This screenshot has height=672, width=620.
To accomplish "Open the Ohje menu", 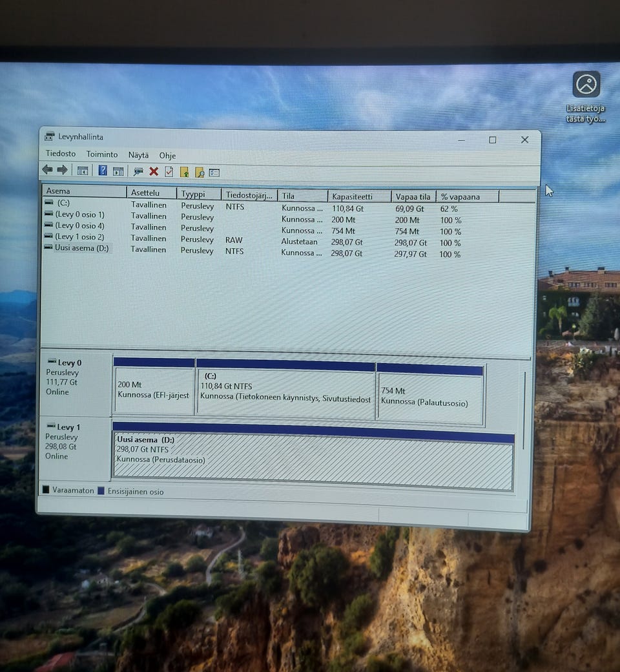I will click(x=167, y=156).
